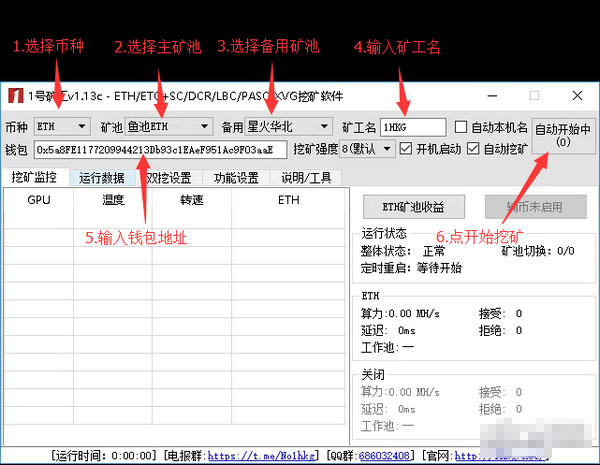600x465 pixels.
Task: Click the app logo in title bar
Action: tap(17, 96)
